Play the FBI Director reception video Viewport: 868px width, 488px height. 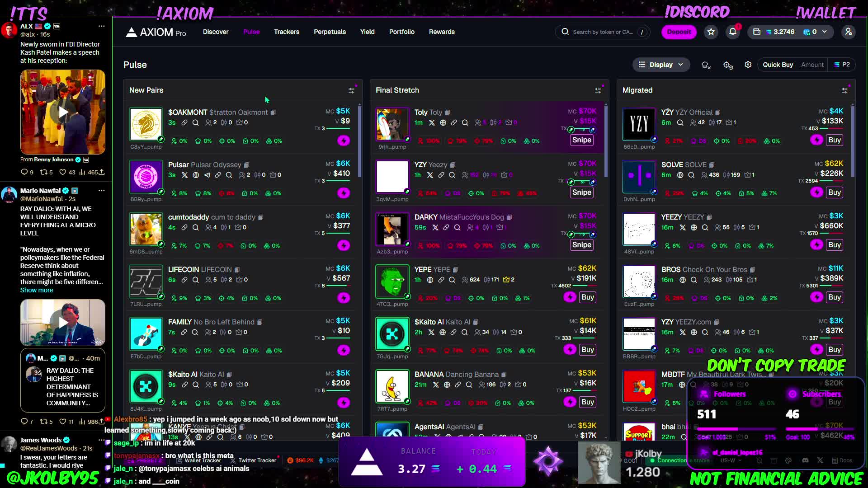63,112
